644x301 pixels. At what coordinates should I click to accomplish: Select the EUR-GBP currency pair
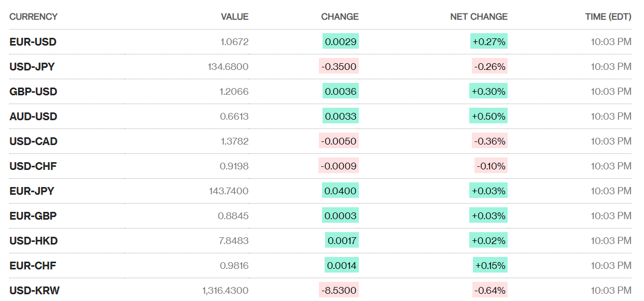(x=33, y=216)
